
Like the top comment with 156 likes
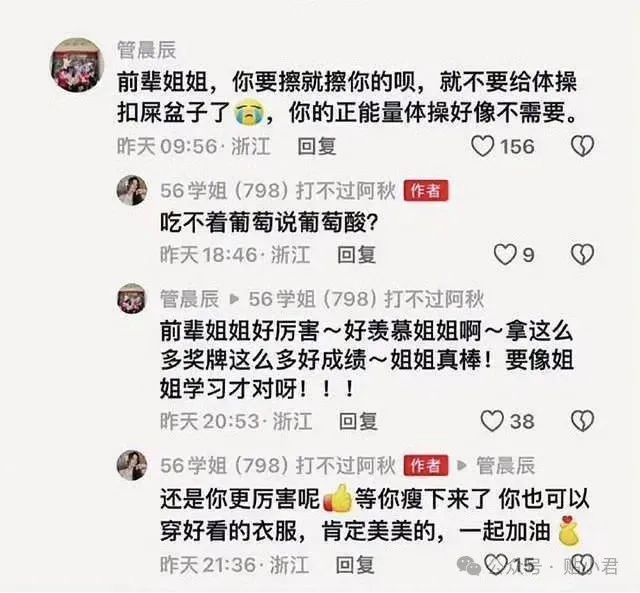(483, 146)
